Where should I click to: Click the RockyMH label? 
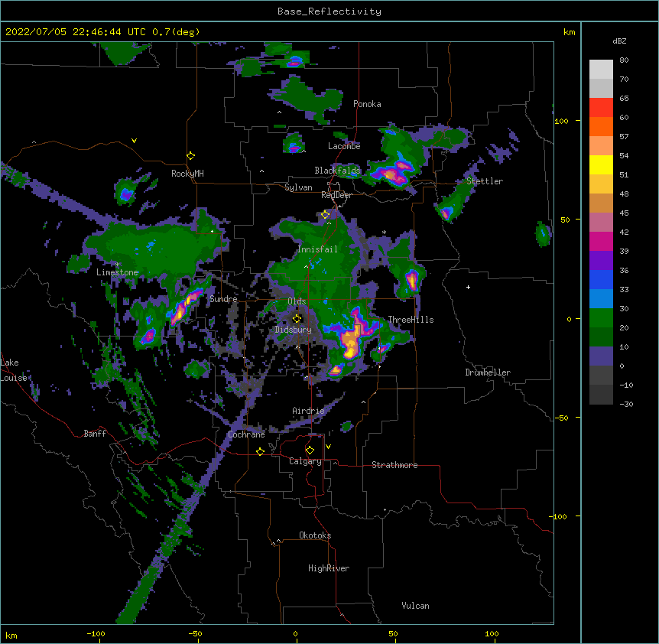(x=187, y=173)
